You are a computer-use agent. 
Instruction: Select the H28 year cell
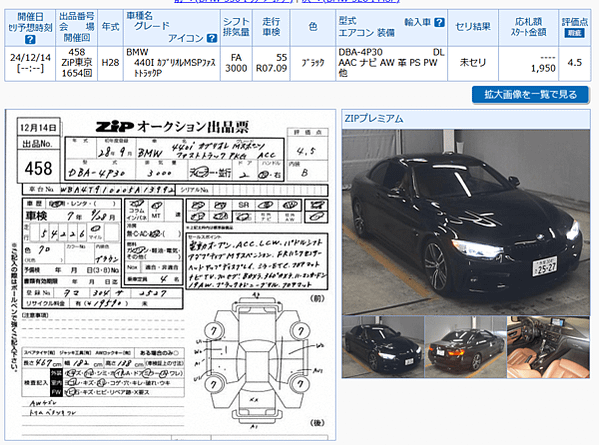110,63
